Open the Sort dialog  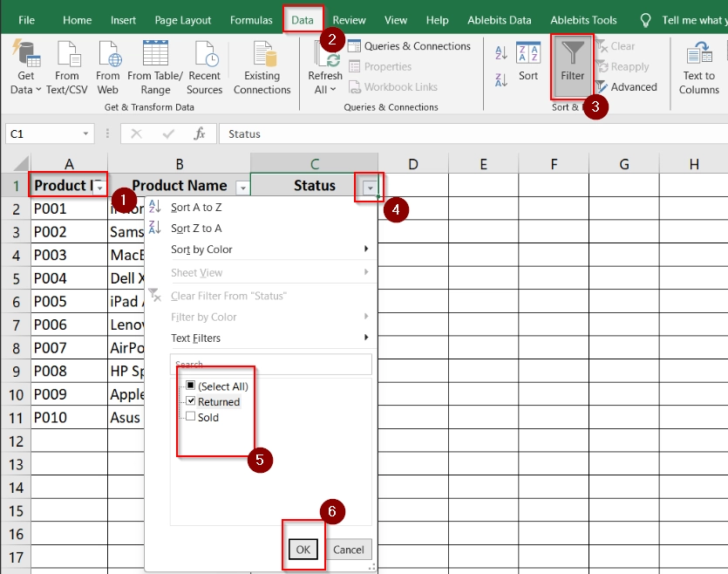pyautogui.click(x=528, y=61)
